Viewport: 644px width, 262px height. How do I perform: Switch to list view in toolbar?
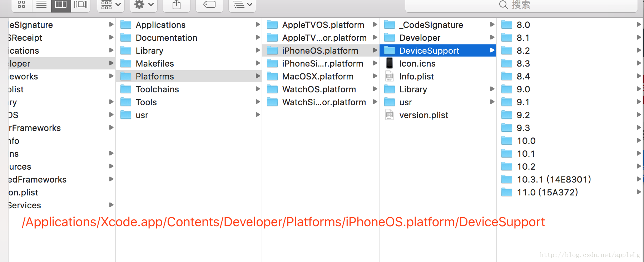[41, 5]
